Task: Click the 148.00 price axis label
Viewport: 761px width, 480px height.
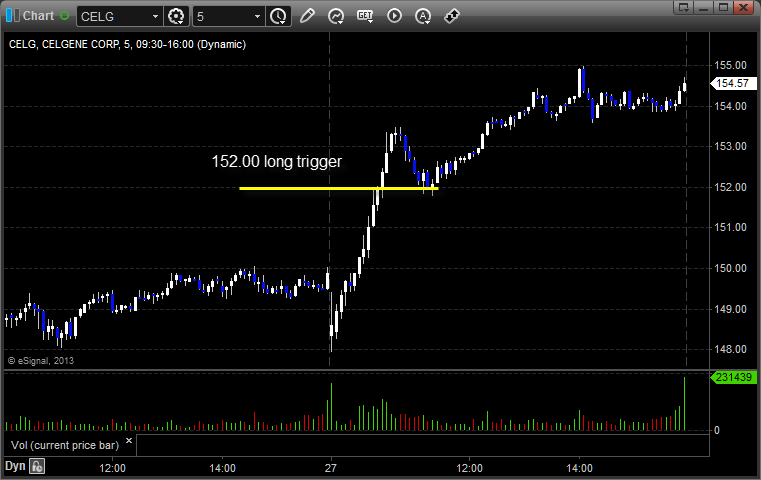Action: coord(730,349)
